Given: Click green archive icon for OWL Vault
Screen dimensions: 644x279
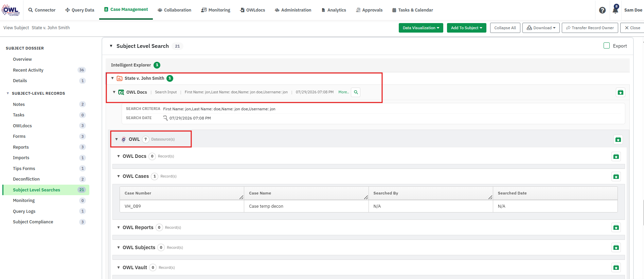Looking at the screenshot, I should (616, 267).
